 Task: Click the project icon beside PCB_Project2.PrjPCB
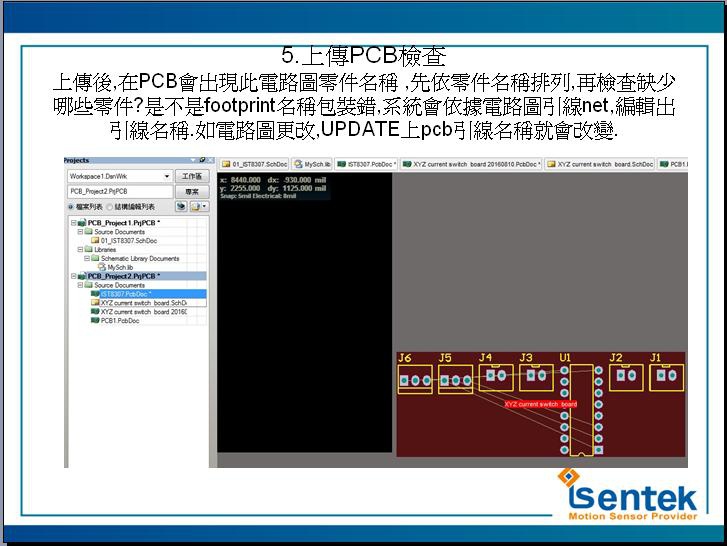[82, 276]
